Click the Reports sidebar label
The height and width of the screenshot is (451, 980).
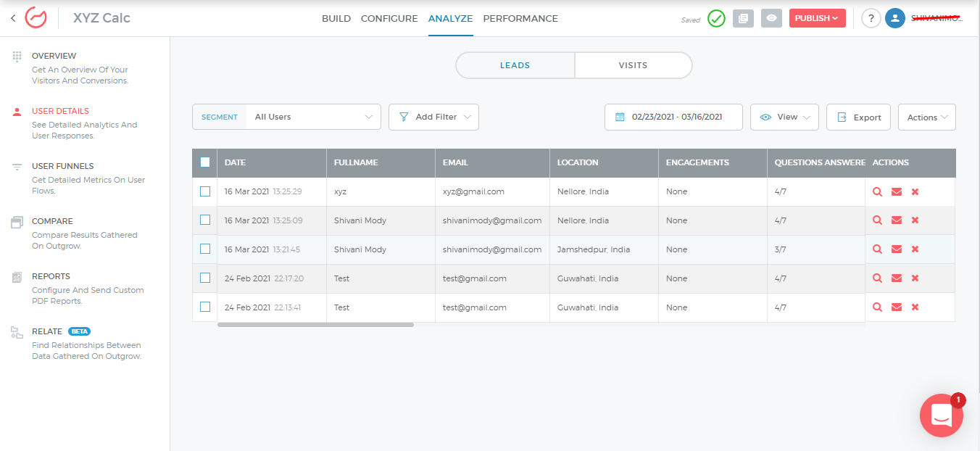[x=51, y=276]
